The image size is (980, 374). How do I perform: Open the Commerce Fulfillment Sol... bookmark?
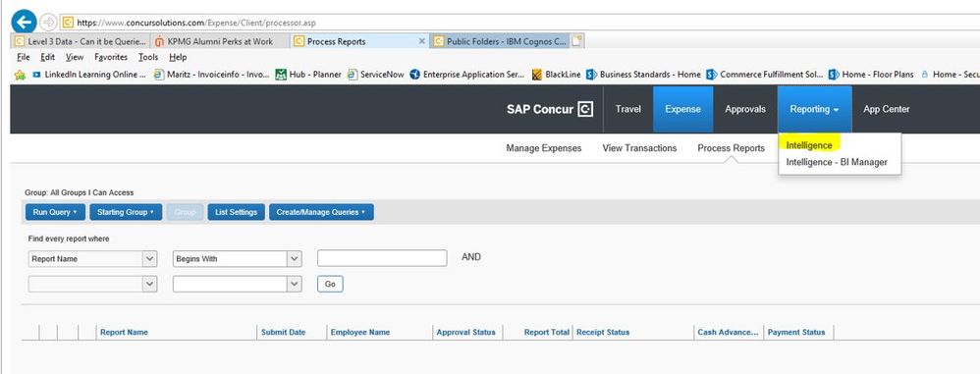pyautogui.click(x=764, y=75)
